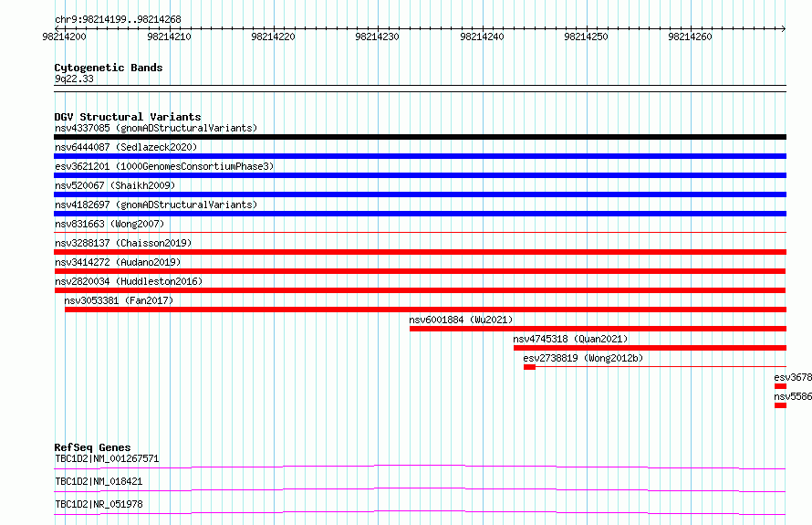Select the small red nsv5586 bar

tap(780, 405)
